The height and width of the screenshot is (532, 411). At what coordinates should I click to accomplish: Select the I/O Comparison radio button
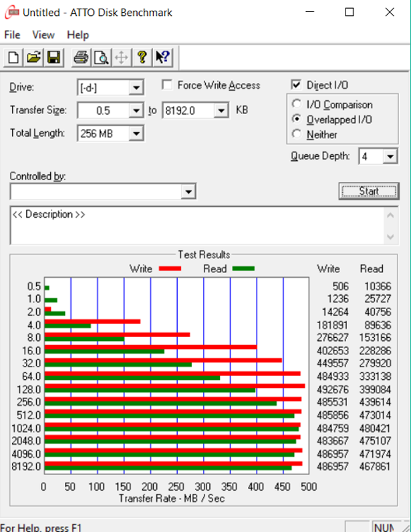(x=297, y=105)
